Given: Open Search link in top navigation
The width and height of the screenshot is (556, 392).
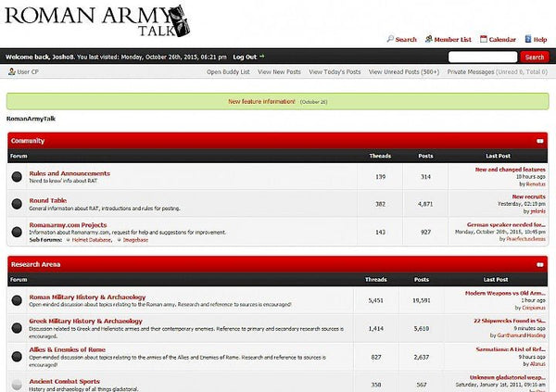Looking at the screenshot, I should [x=406, y=39].
